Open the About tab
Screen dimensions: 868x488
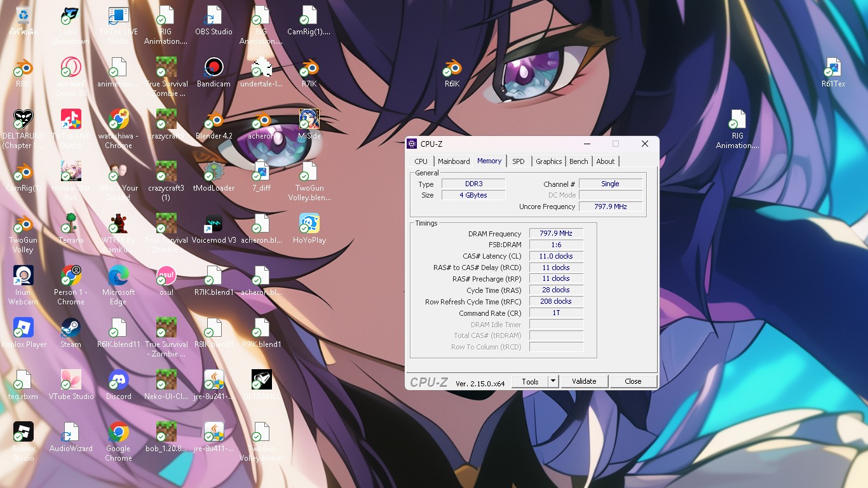coord(605,161)
